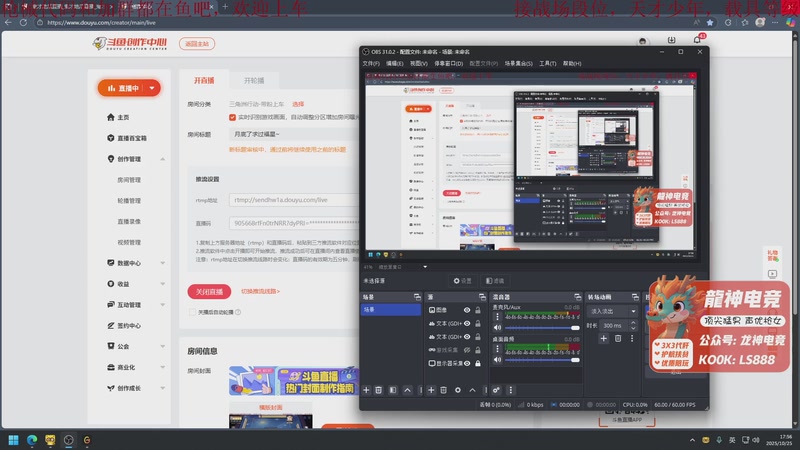Expand 数据中心 sidebar section
This screenshot has width=800, height=450.
(163, 263)
